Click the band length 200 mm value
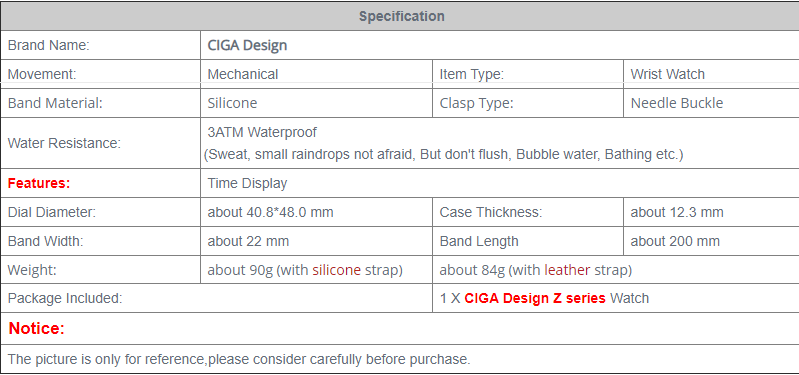799x375 pixels. coord(675,242)
